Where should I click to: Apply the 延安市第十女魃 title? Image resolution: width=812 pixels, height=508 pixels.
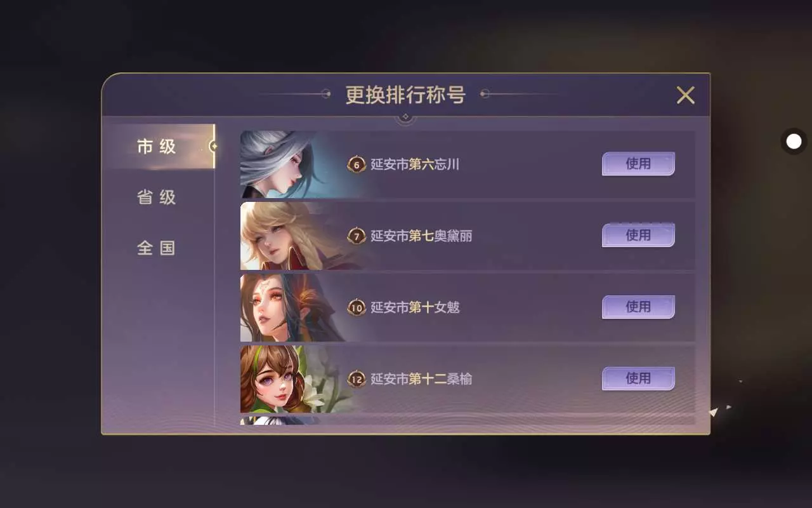[638, 307]
